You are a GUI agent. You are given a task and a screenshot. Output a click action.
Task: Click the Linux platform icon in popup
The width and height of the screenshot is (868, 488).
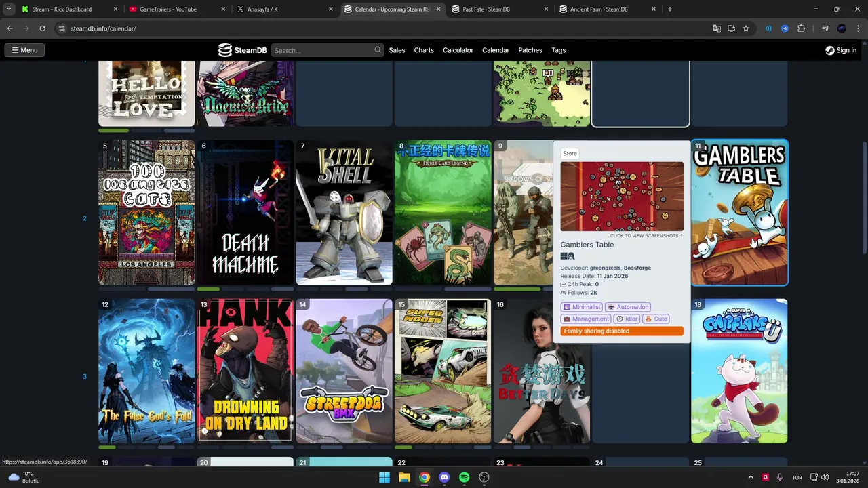(x=571, y=256)
